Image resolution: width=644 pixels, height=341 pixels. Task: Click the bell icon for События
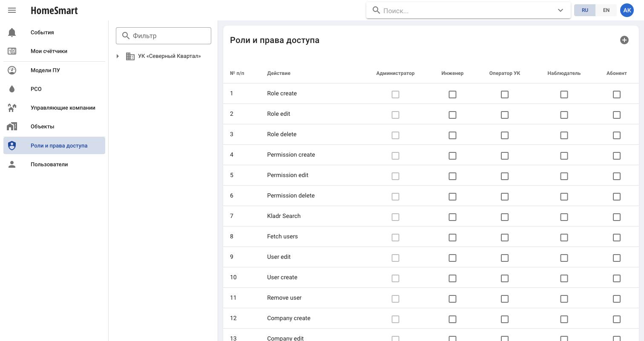pos(12,32)
